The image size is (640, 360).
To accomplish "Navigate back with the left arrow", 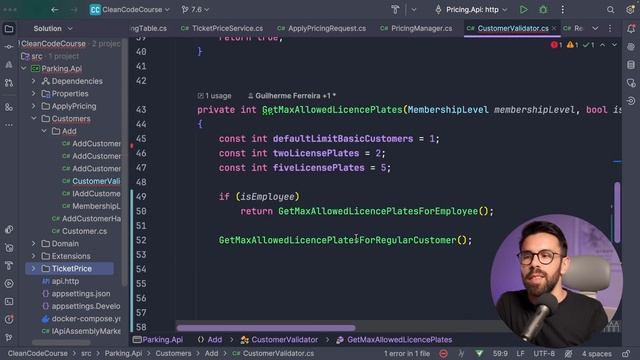I will click(x=55, y=9).
